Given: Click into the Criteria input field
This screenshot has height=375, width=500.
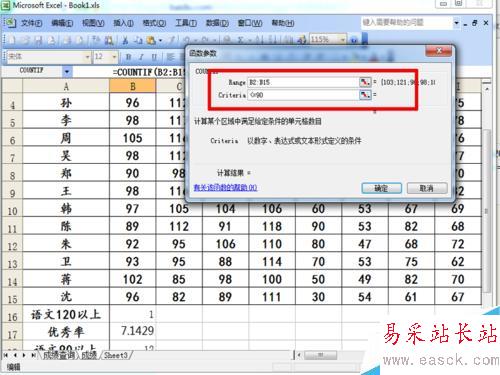Looking at the screenshot, I should (x=303, y=95).
